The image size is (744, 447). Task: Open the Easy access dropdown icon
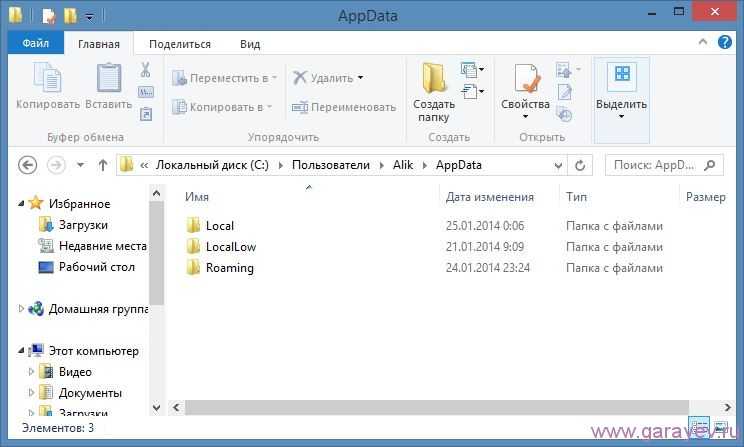tap(472, 91)
